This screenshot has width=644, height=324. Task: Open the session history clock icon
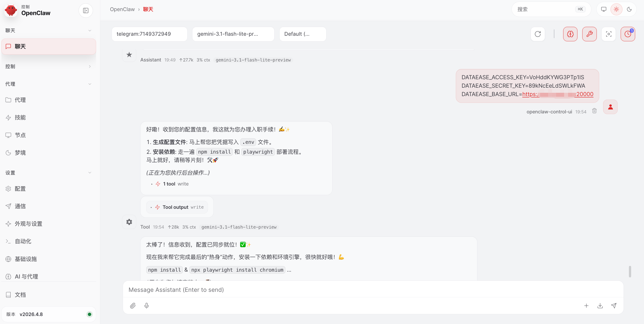coord(628,34)
